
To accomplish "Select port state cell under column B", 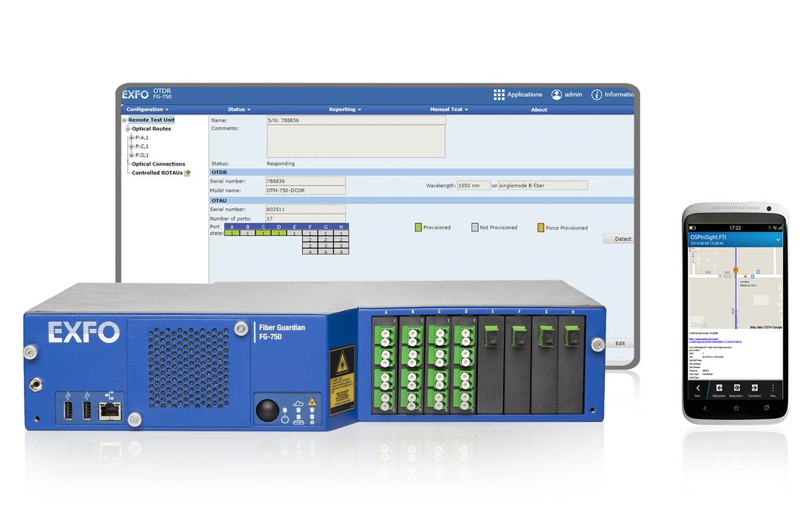I will click(x=248, y=233).
